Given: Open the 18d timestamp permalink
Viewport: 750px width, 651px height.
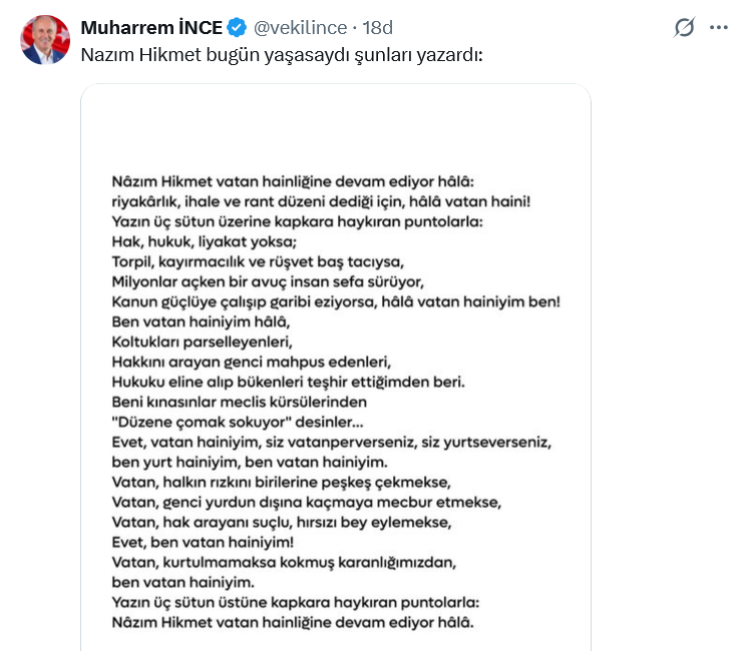Looking at the screenshot, I should coord(377,28).
